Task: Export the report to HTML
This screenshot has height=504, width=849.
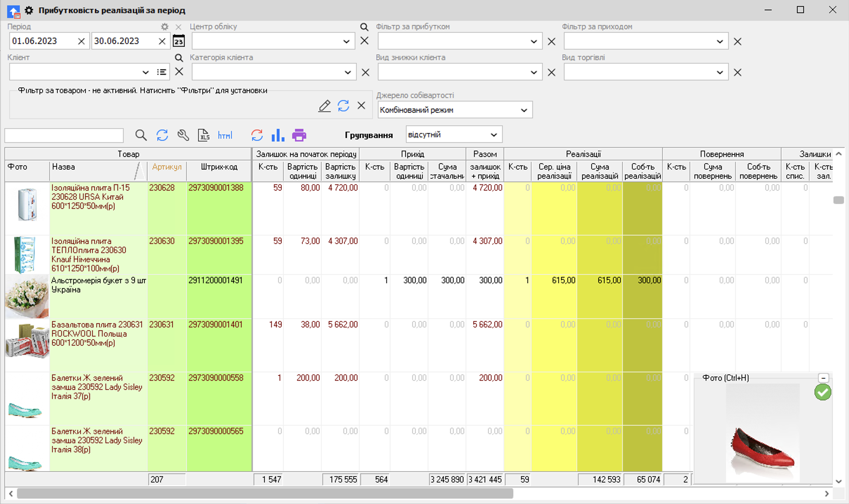Action: point(225,135)
